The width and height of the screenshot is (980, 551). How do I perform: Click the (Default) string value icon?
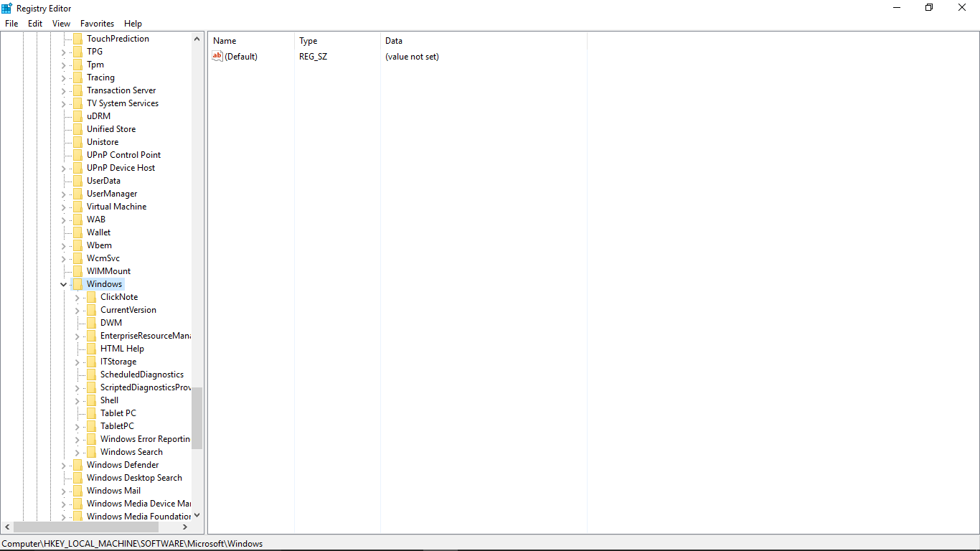pos(217,56)
